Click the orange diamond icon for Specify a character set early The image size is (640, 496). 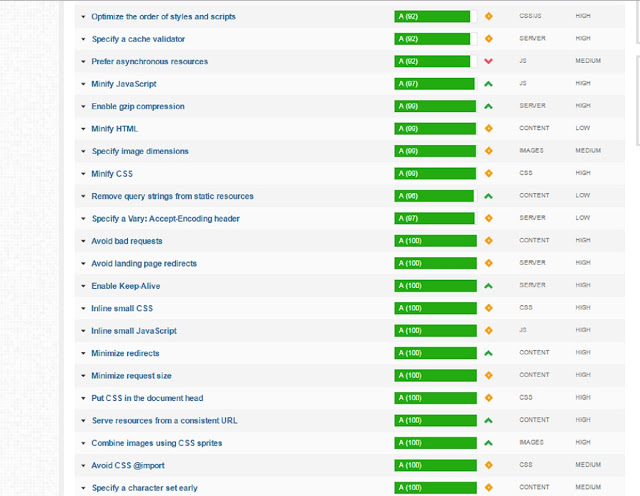488,488
